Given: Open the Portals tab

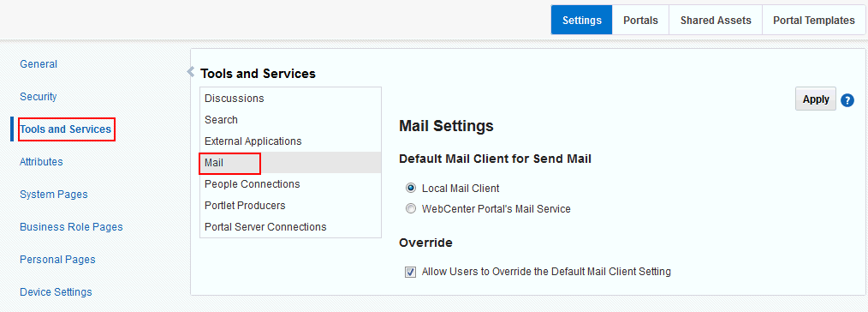Looking at the screenshot, I should coord(640,21).
